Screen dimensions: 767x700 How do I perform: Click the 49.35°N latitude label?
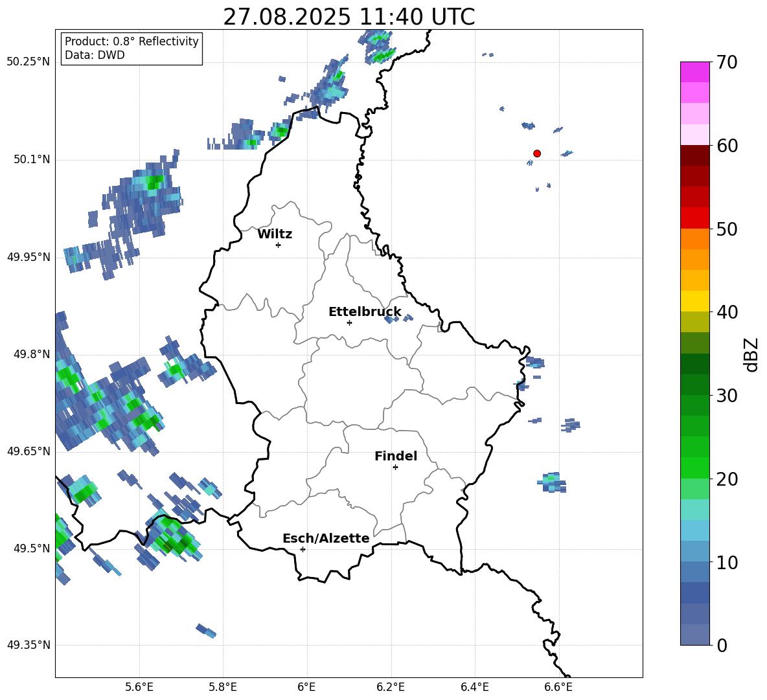[29, 645]
